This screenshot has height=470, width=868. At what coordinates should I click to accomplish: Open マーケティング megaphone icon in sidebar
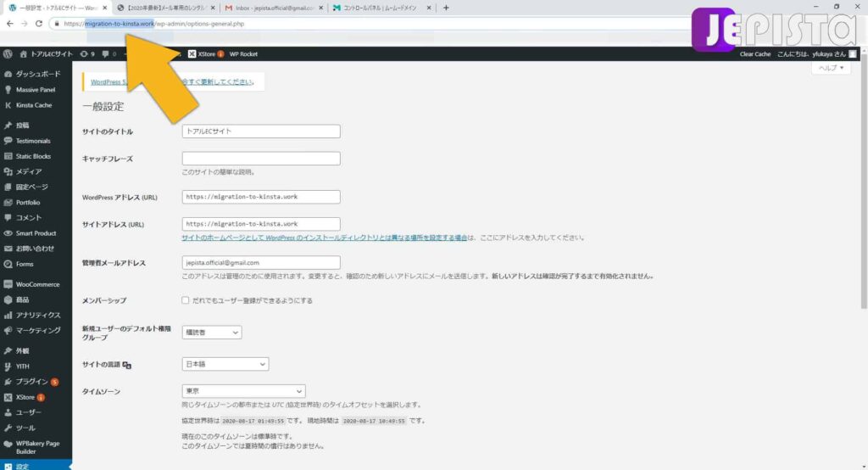8,330
